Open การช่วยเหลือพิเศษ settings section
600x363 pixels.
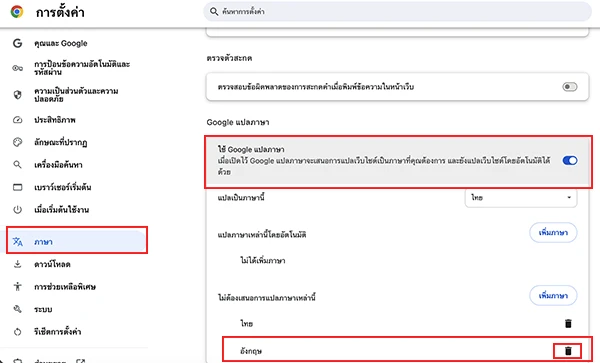tap(65, 287)
